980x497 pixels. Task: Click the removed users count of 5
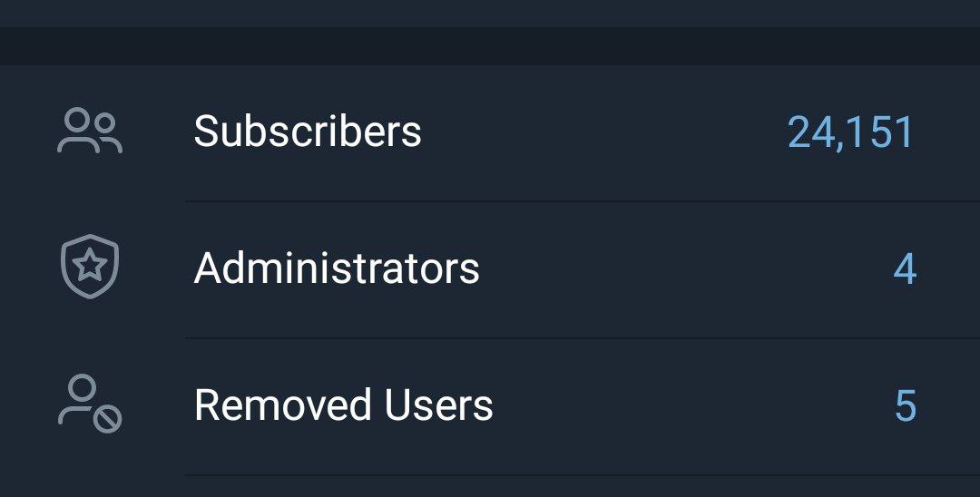(905, 406)
